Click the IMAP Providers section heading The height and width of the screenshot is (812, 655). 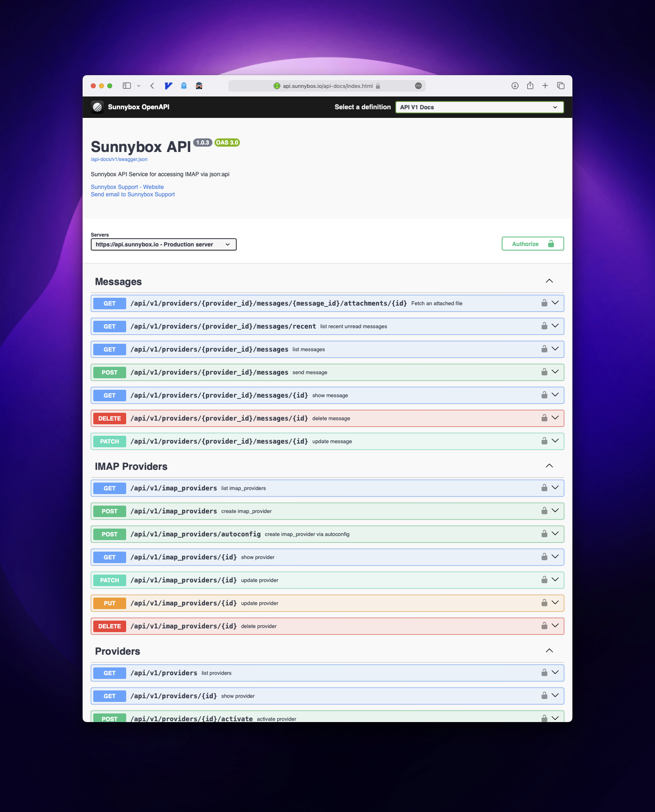(131, 466)
